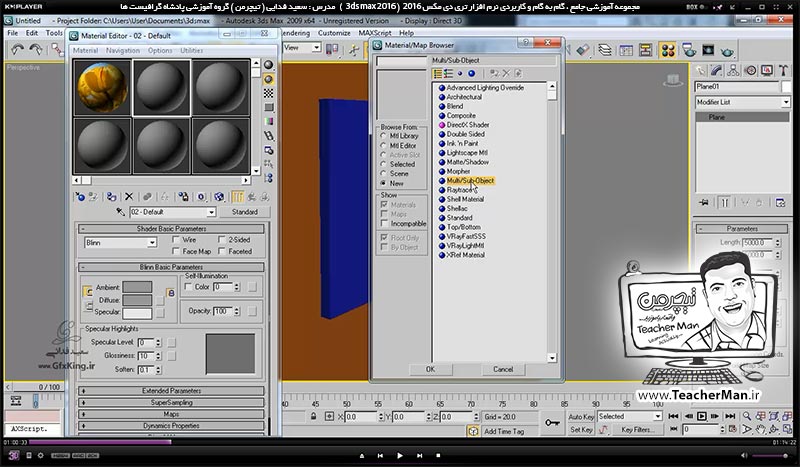Screen dimensions: 800x467
Task: Click the Set Key button
Action: point(581,430)
